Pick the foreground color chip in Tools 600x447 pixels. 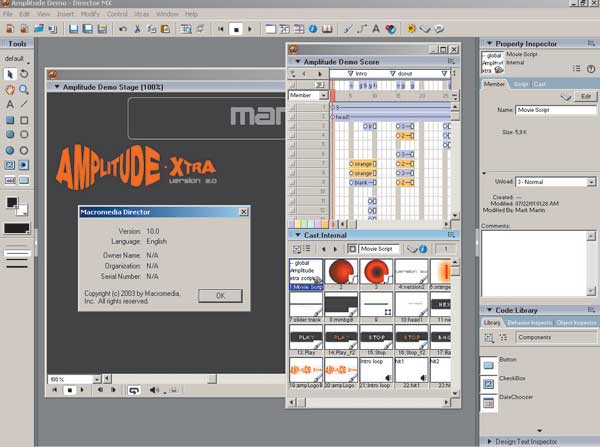[x=12, y=202]
